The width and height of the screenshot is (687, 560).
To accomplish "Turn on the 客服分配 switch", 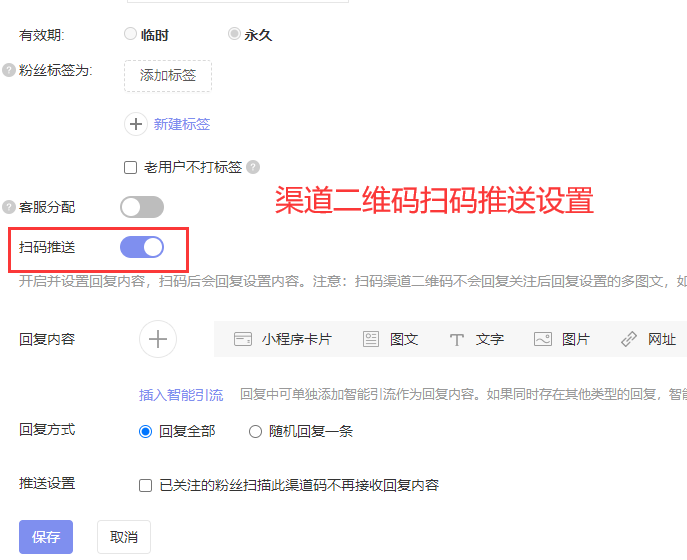I will pyautogui.click(x=142, y=207).
